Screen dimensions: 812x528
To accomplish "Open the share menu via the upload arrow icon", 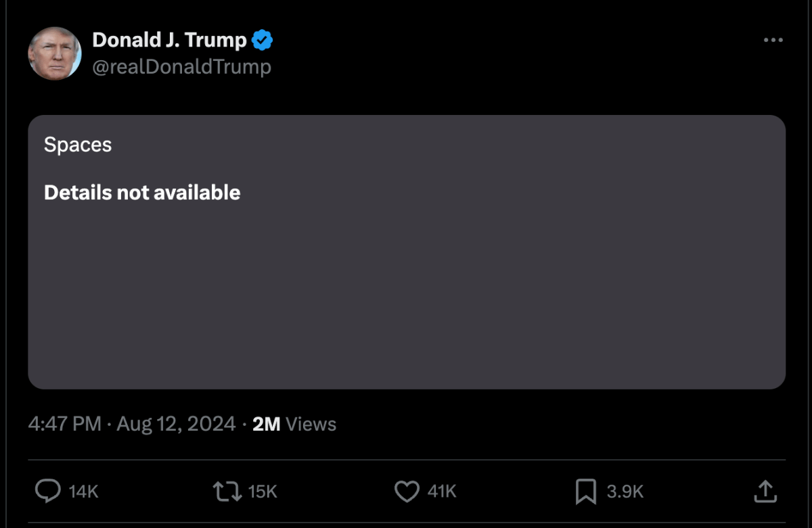I will click(765, 491).
